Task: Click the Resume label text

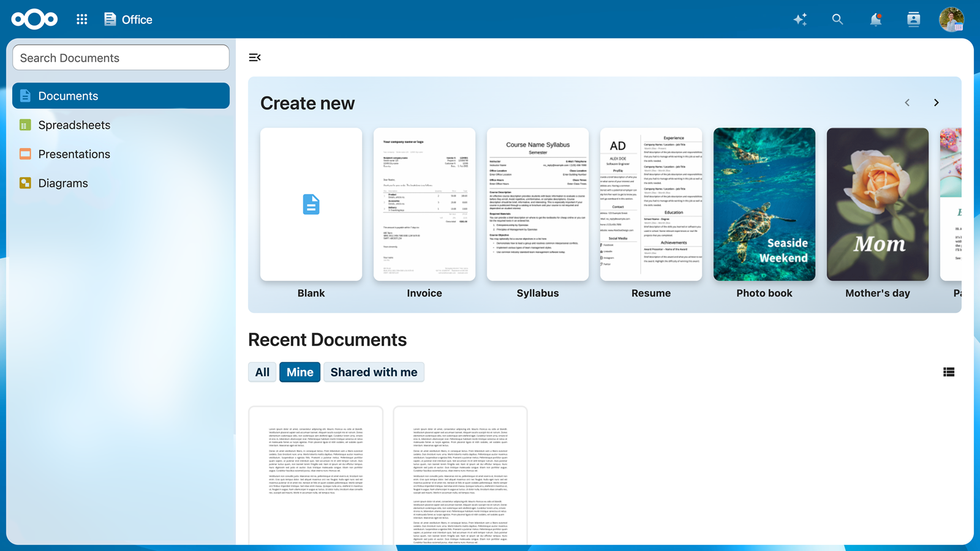Action: (651, 293)
